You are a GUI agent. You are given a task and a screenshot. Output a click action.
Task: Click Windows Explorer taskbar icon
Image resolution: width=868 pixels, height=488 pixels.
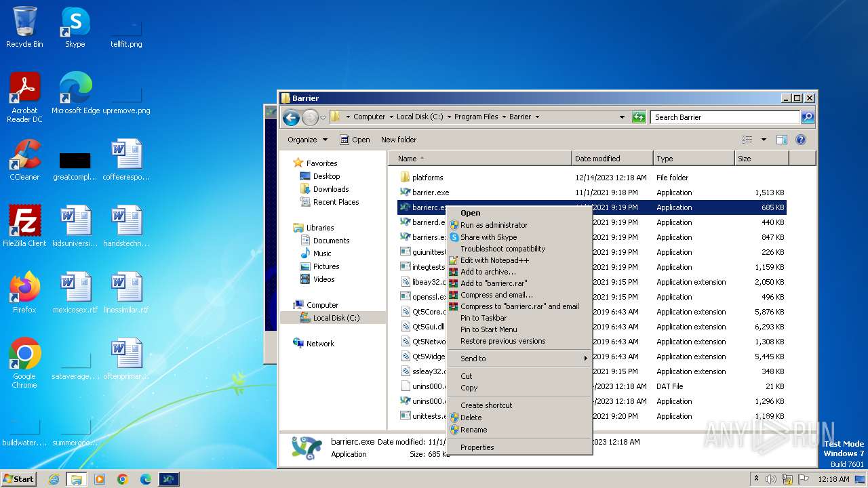77,479
